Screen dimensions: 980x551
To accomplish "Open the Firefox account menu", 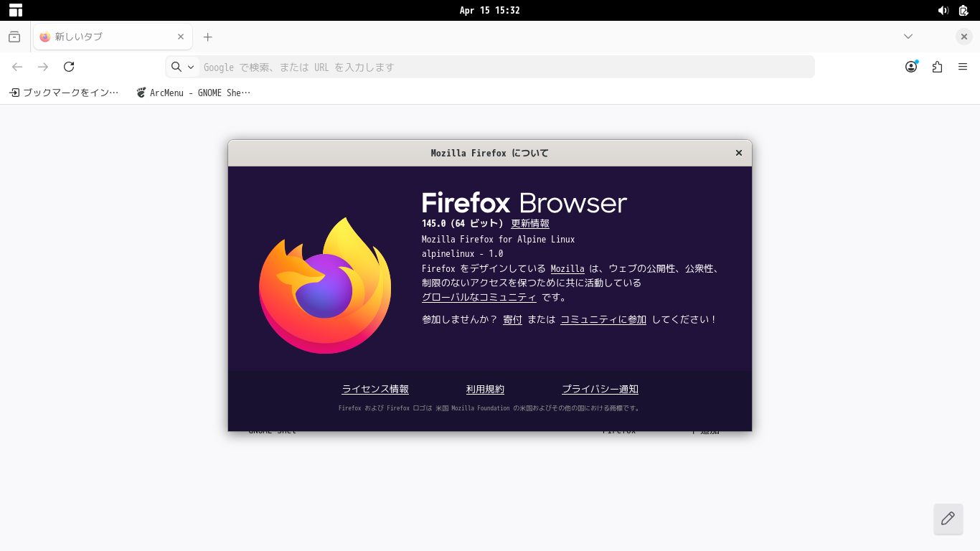I will (x=911, y=67).
